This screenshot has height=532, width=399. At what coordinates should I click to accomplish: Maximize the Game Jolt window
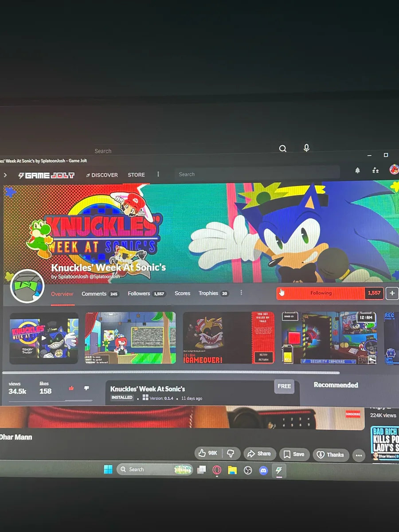coord(386,155)
